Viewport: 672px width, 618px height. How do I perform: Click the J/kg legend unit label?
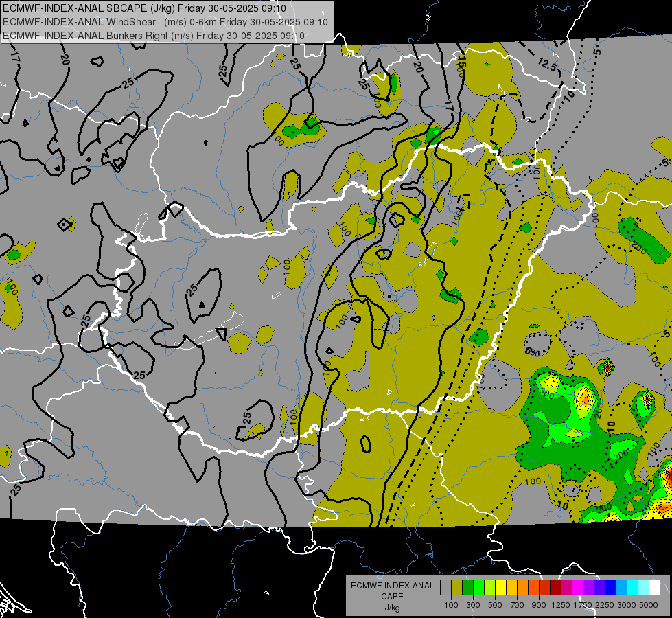(392, 608)
